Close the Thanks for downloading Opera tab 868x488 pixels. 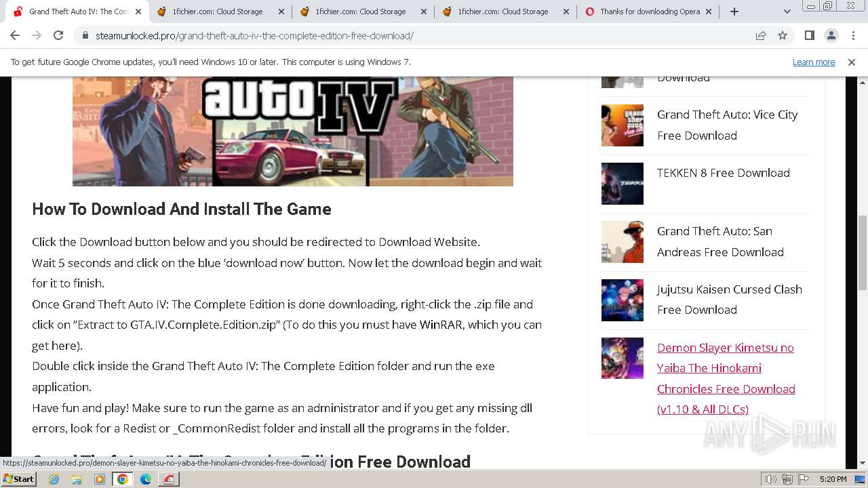click(709, 12)
